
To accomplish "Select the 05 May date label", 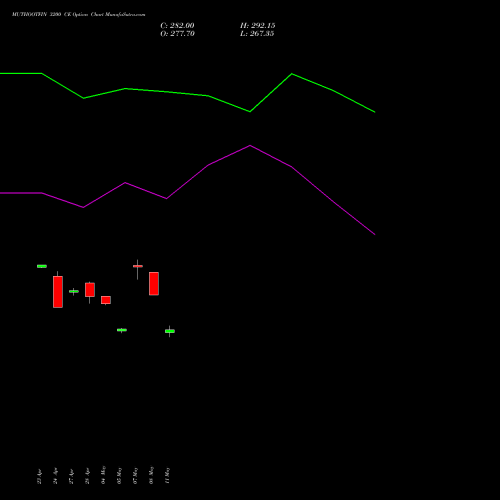I will [x=119, y=475].
